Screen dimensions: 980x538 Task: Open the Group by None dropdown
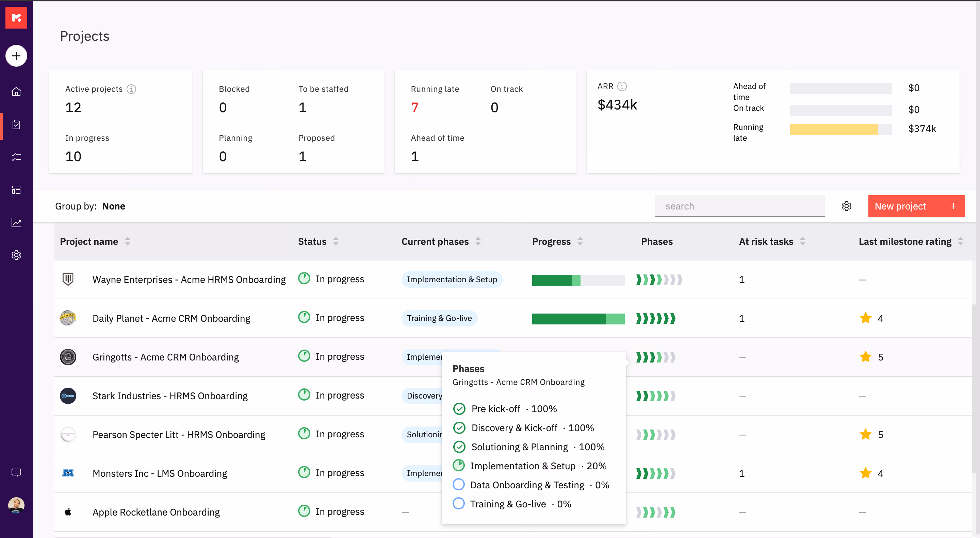pyautogui.click(x=113, y=206)
